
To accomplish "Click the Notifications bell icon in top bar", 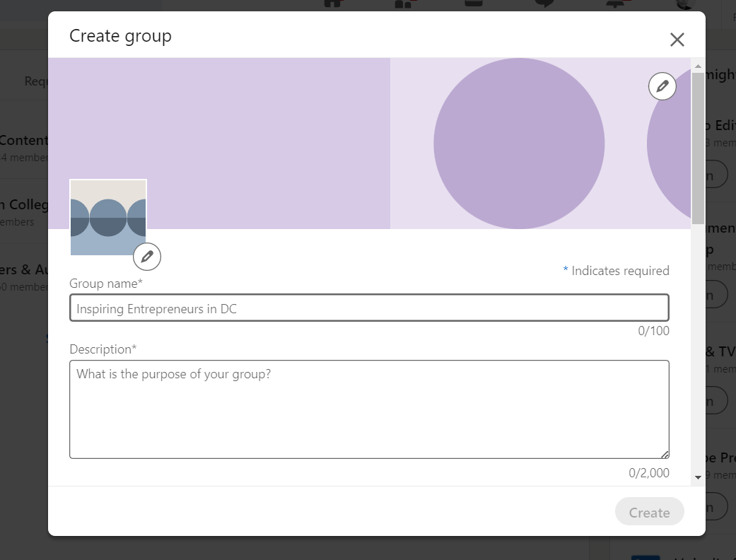I will tap(614, 4).
